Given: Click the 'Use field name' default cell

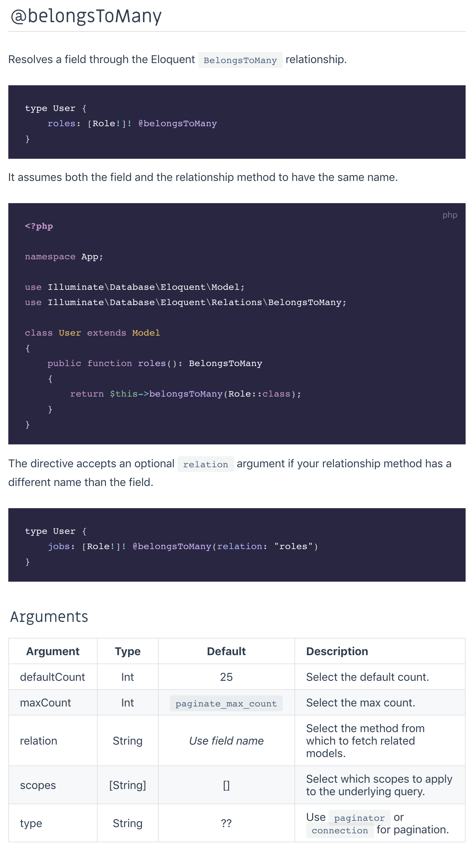Looking at the screenshot, I should click(227, 741).
